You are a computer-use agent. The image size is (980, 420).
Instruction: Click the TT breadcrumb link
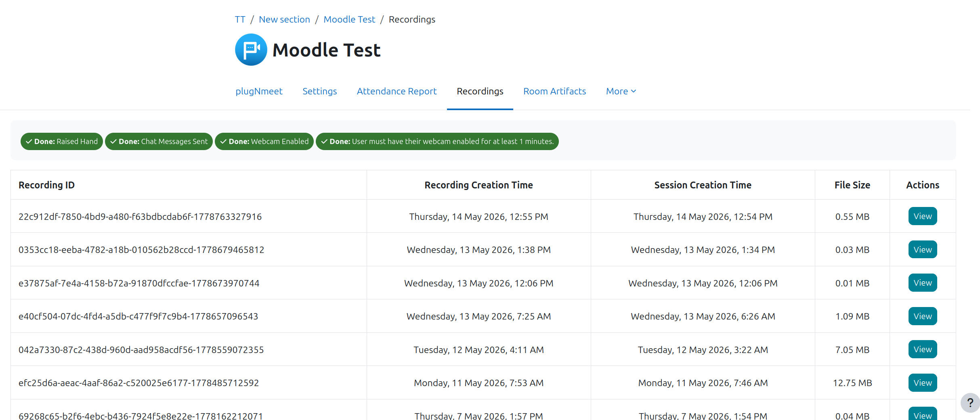click(240, 19)
